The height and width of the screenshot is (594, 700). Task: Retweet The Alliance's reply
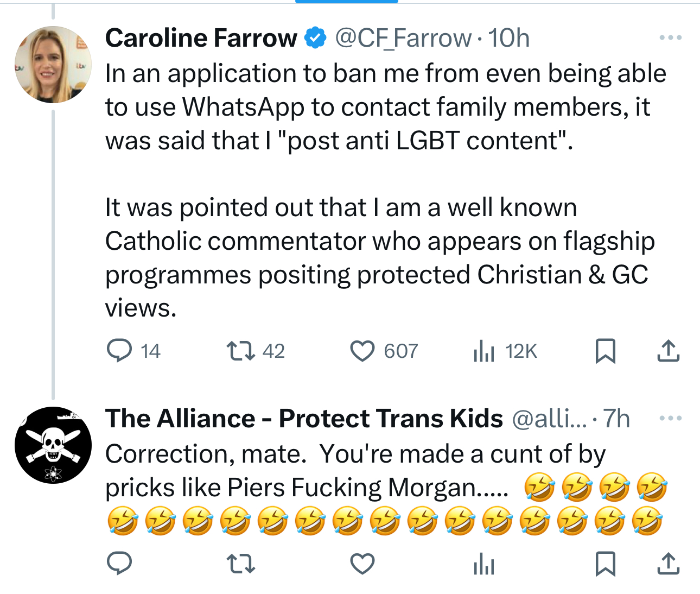click(240, 564)
